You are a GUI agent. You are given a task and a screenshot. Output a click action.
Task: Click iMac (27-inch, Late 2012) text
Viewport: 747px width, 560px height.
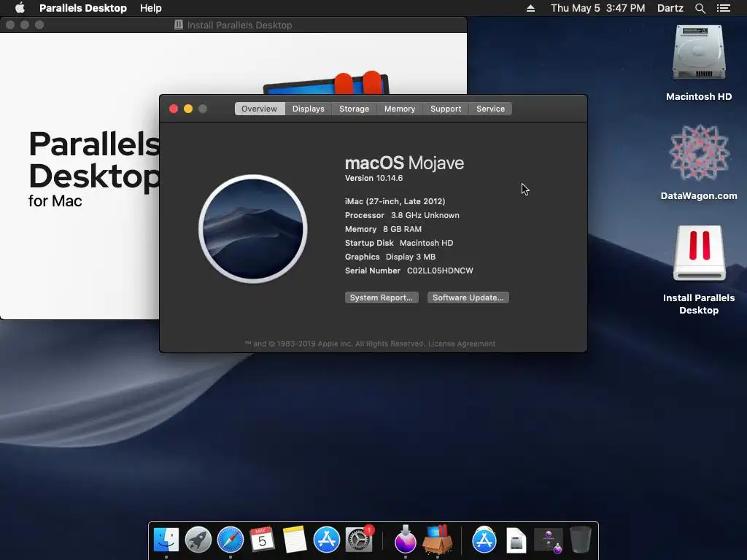point(395,201)
